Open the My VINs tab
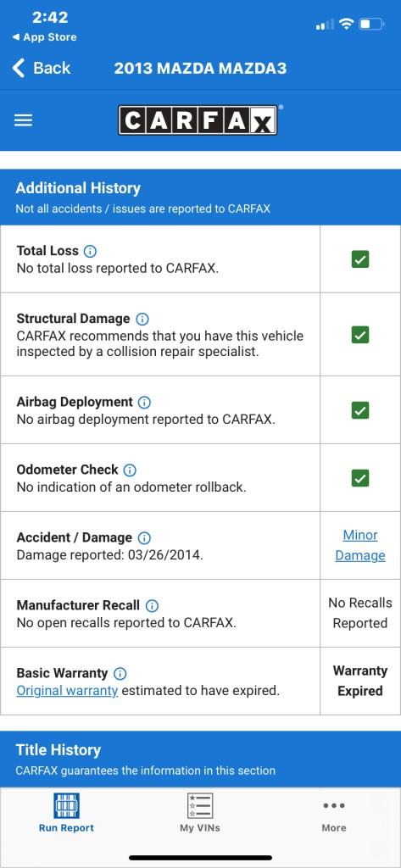This screenshot has height=868, width=401. tap(200, 813)
